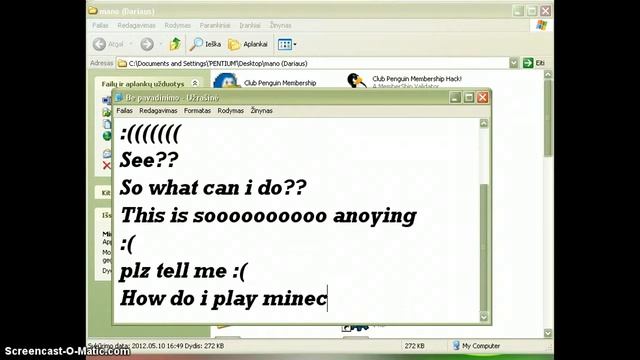640x360 pixels.
Task: Open Notepad Failas menu
Action: [124, 111]
